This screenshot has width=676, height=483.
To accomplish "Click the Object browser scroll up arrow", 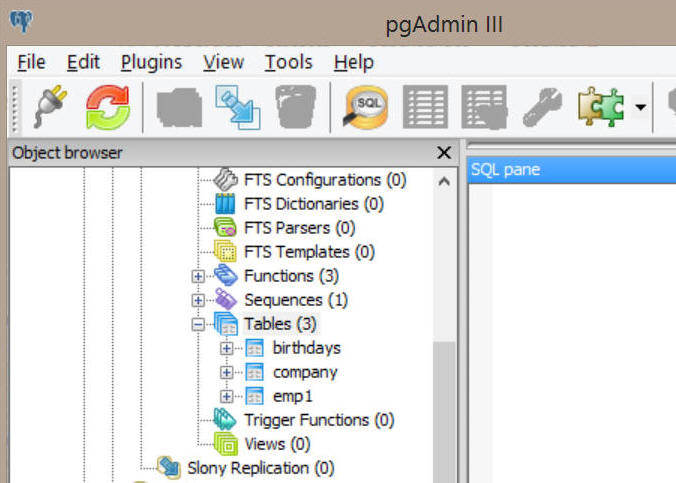I will (444, 182).
